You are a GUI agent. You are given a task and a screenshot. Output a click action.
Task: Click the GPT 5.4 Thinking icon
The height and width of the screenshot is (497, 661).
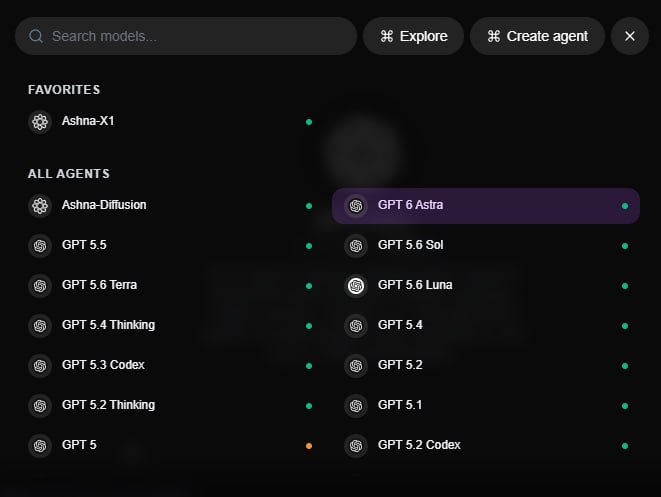pos(40,326)
